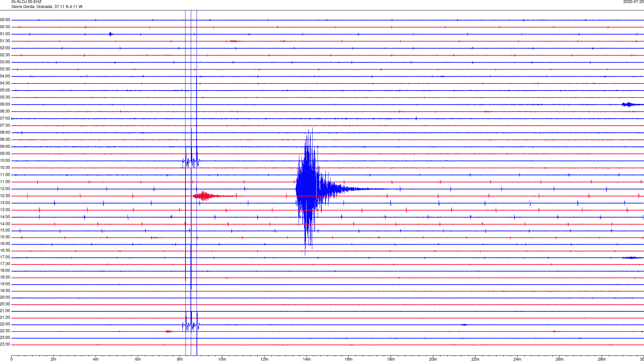Select the 10:00 time row label
This screenshot has width=644, height=362.
[5, 161]
